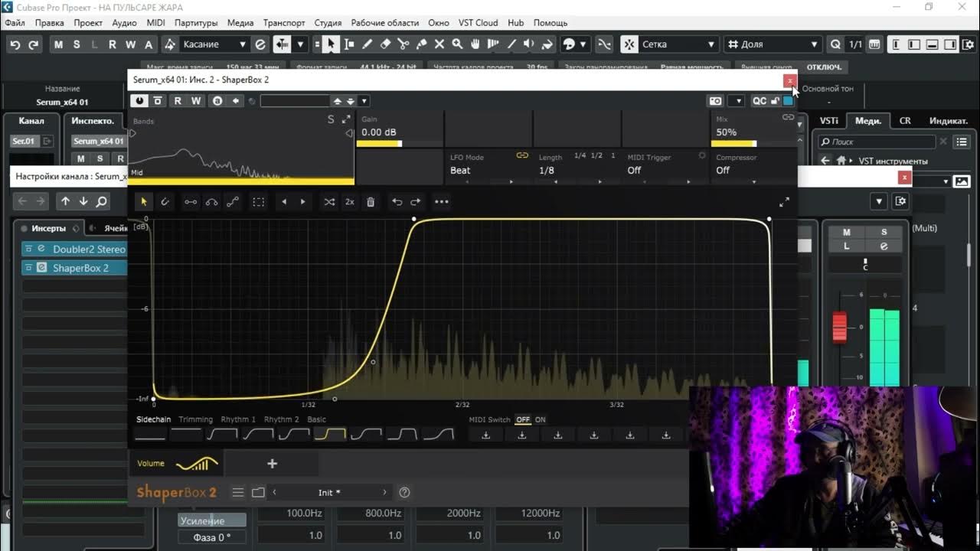Toggle the LFO Mode link icon
This screenshot has height=551, width=980.
522,155
